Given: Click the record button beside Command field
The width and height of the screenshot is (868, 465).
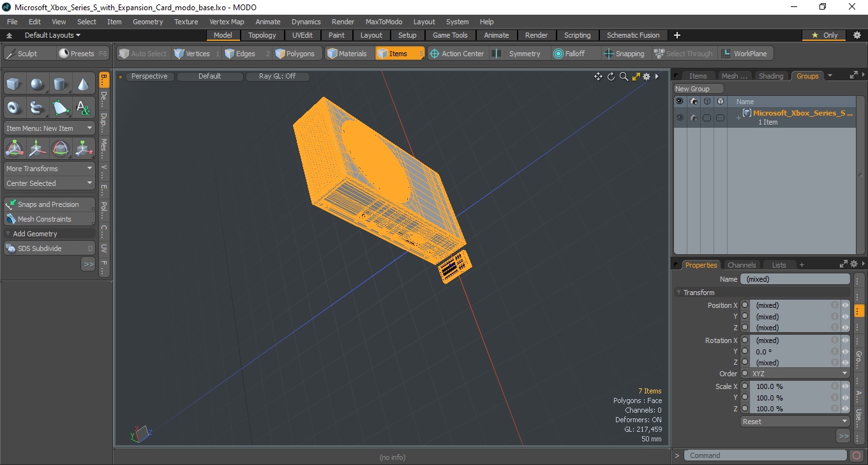Looking at the screenshot, I should pos(857,455).
